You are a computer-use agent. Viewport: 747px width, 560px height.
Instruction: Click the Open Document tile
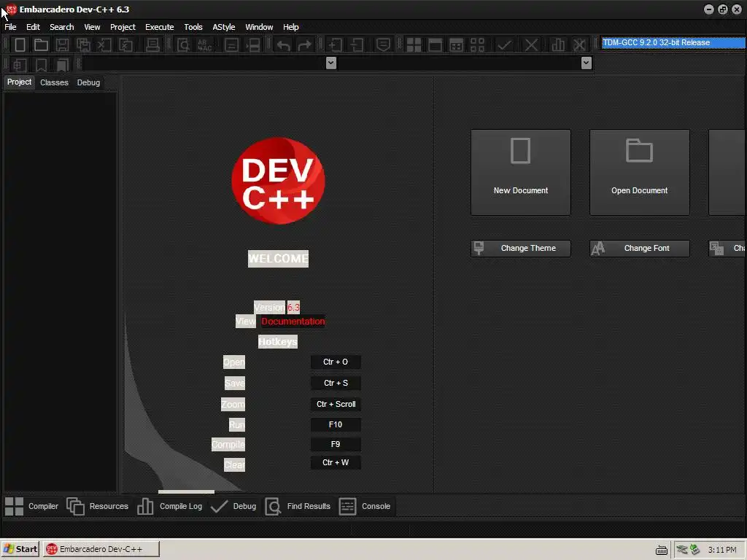[x=639, y=172]
